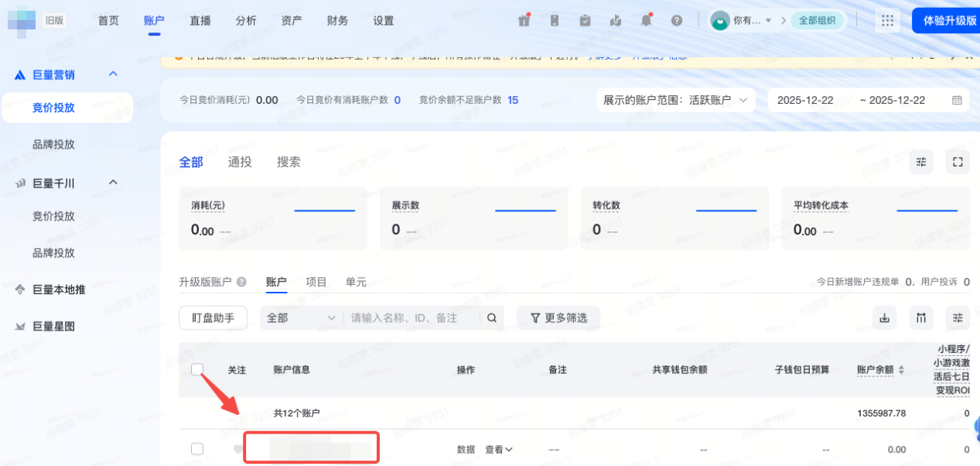Click the search magnifier icon
Viewport: 980px width, 466px height.
coord(491,317)
